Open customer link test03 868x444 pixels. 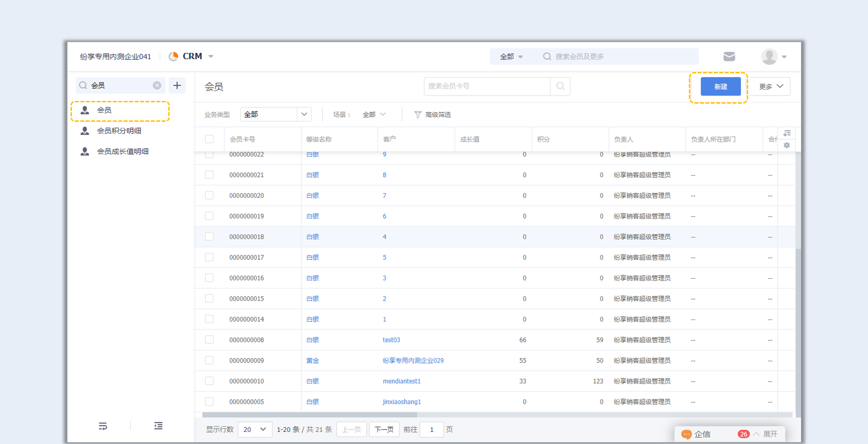391,340
